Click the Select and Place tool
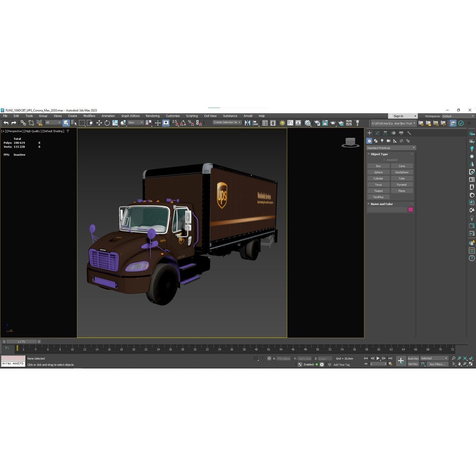The image size is (476, 476). click(x=123, y=123)
